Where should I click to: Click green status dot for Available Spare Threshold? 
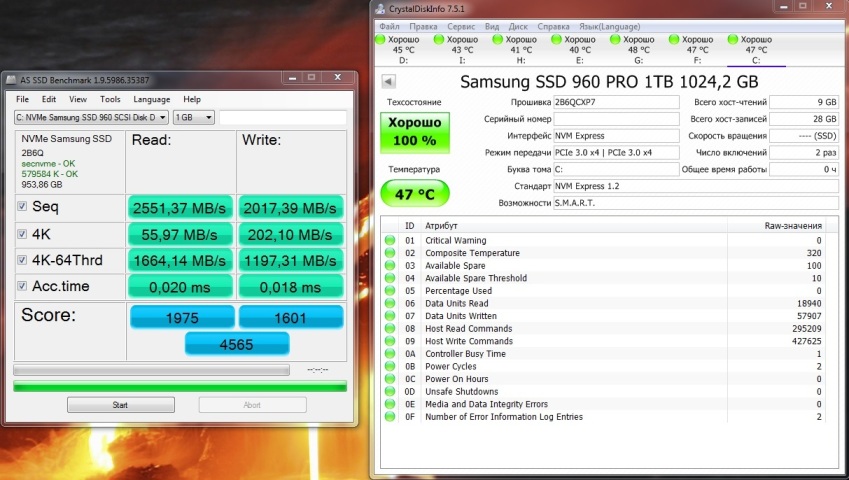(390, 278)
